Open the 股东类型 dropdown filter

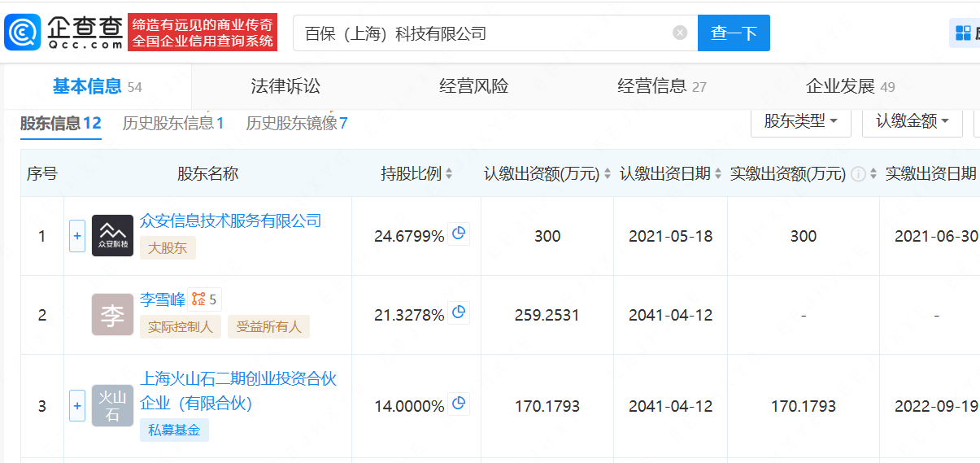point(800,121)
